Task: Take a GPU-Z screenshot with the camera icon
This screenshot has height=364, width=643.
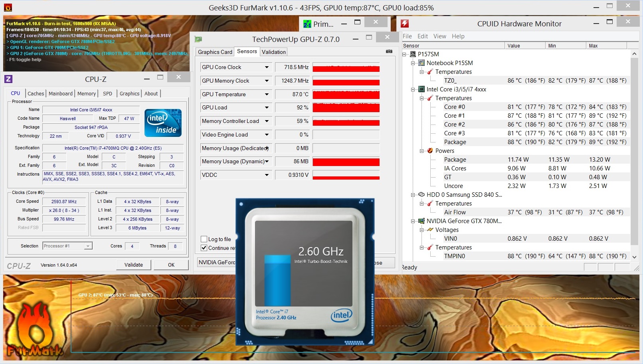Action: pos(389,51)
